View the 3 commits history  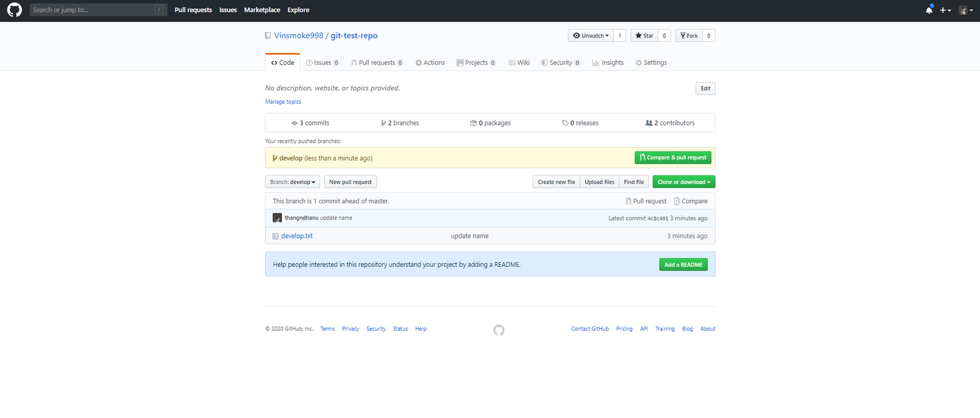point(310,123)
